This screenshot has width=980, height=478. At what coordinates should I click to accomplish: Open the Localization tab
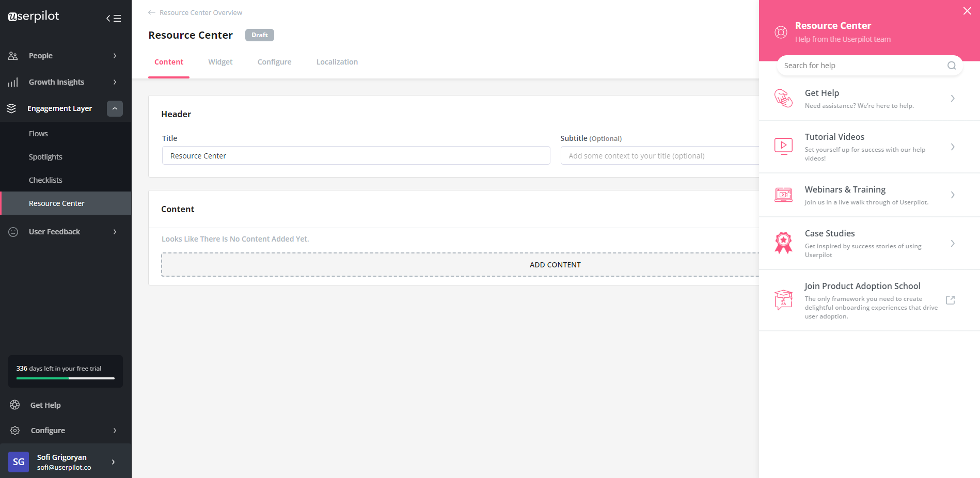click(x=337, y=61)
